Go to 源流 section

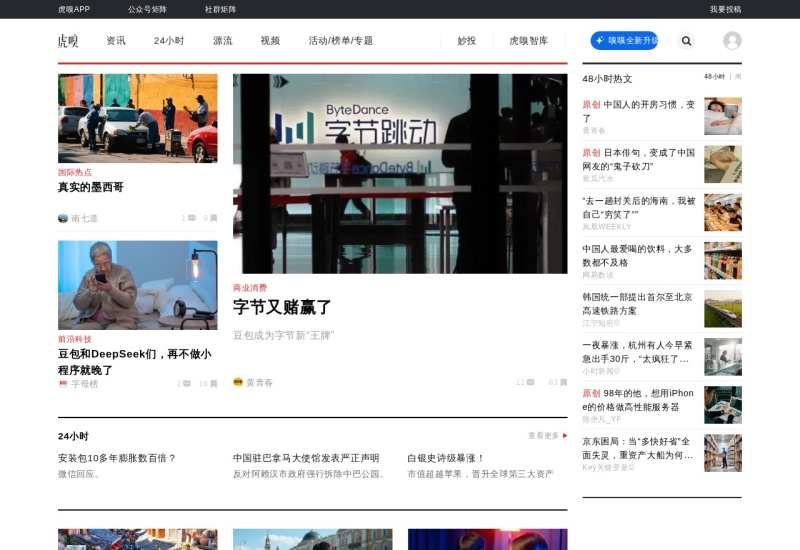pos(222,41)
